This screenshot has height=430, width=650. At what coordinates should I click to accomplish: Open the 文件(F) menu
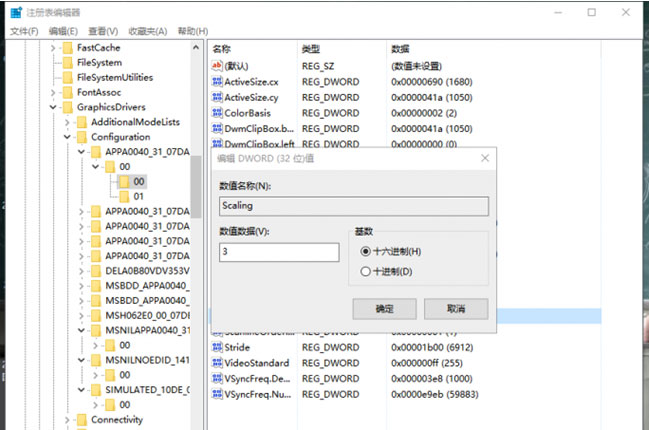pyautogui.click(x=24, y=31)
